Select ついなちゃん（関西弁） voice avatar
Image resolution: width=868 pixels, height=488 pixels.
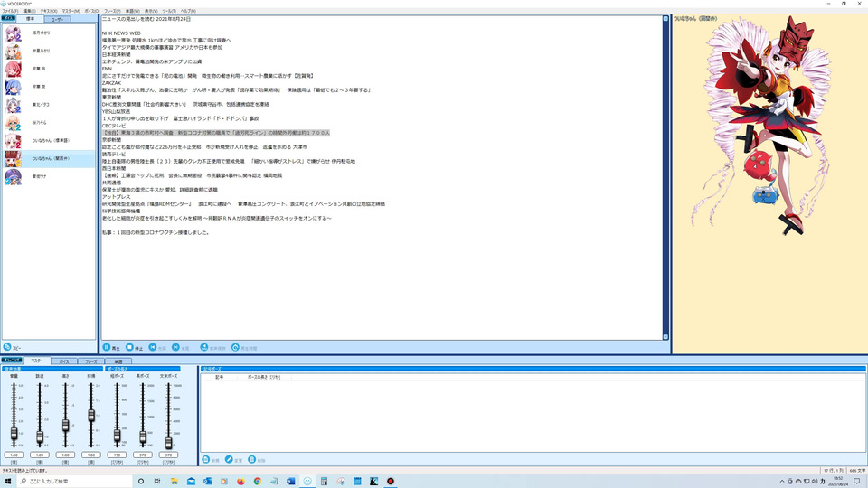14,159
